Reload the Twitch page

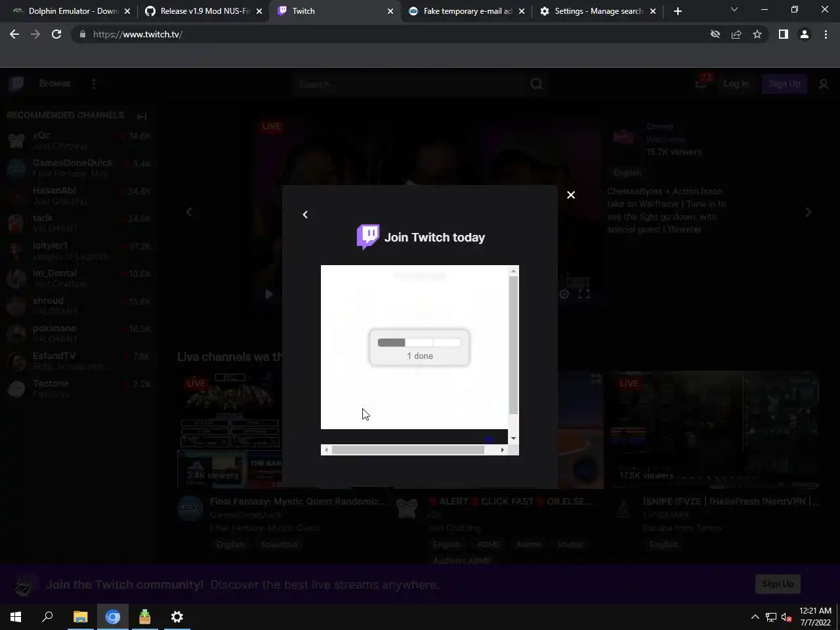(x=56, y=34)
